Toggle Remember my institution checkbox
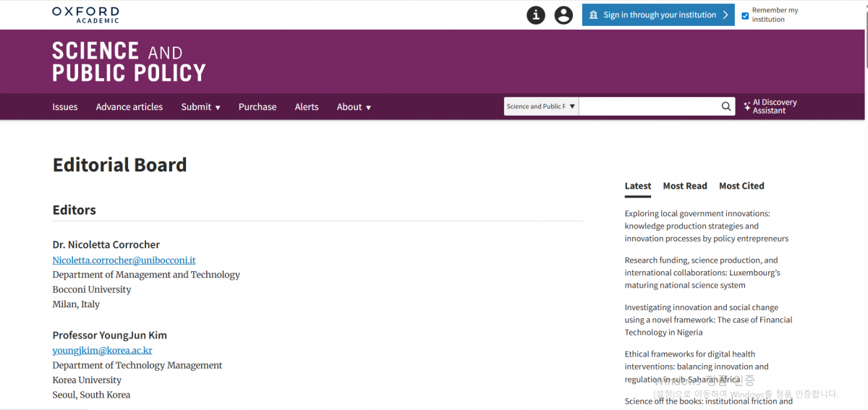 pyautogui.click(x=745, y=16)
